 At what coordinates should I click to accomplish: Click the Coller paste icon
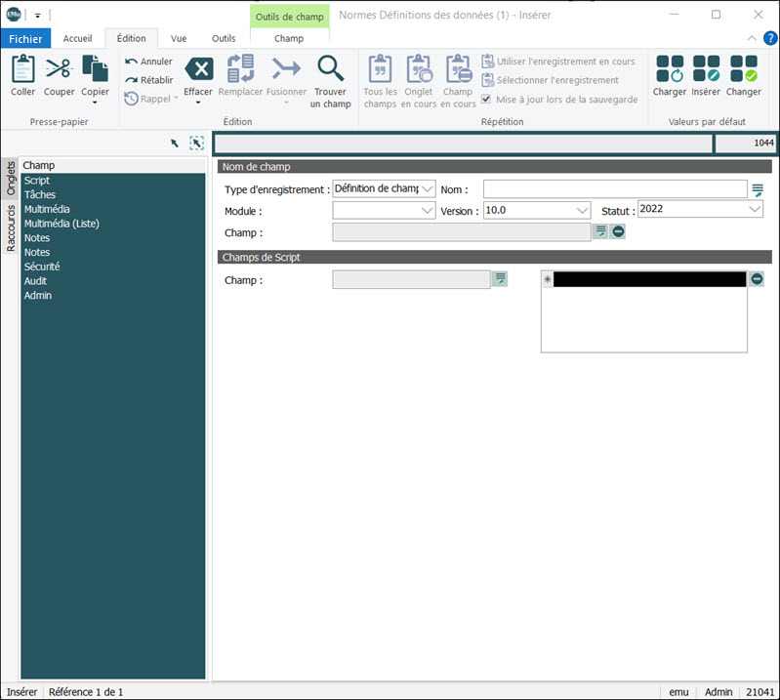[22, 68]
